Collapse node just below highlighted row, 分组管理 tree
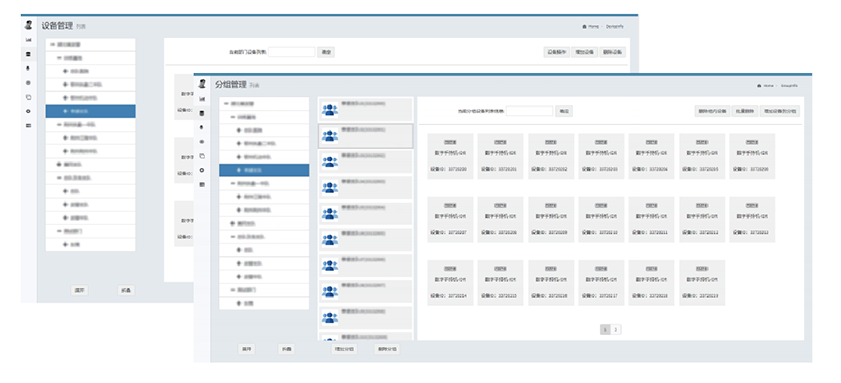The width and height of the screenshot is (841, 383). pos(233,183)
